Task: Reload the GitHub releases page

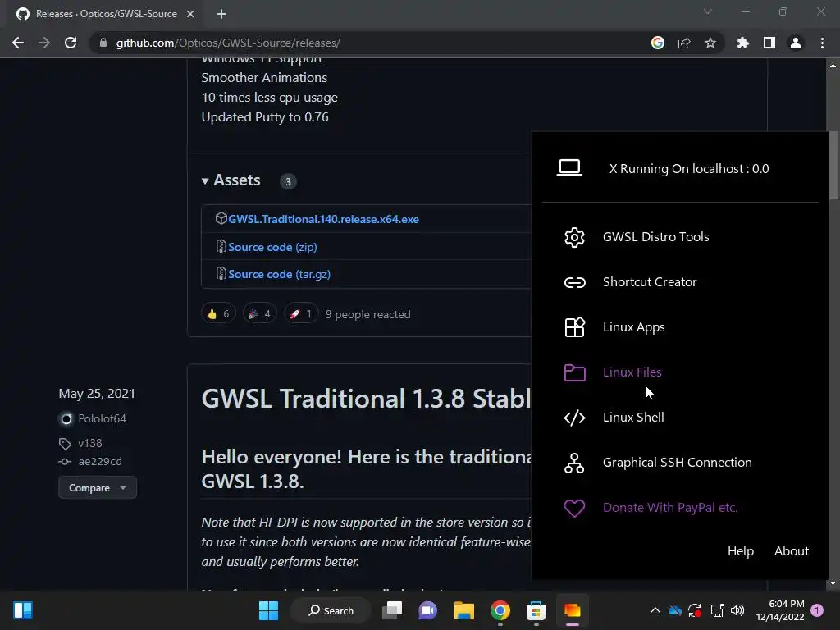Action: [x=71, y=43]
